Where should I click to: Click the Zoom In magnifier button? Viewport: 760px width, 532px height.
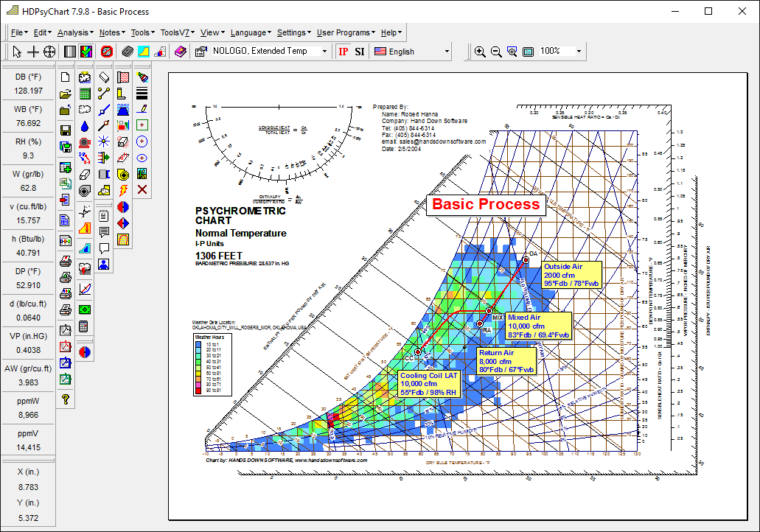click(480, 52)
